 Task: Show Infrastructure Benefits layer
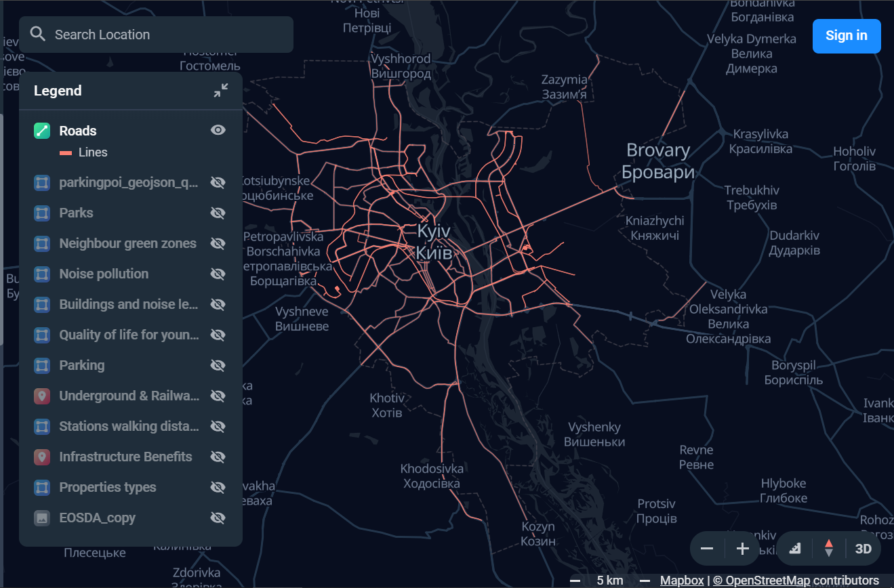[x=218, y=457]
